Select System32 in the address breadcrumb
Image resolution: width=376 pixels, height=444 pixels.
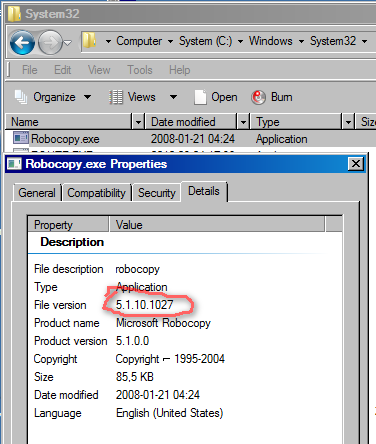[333, 41]
